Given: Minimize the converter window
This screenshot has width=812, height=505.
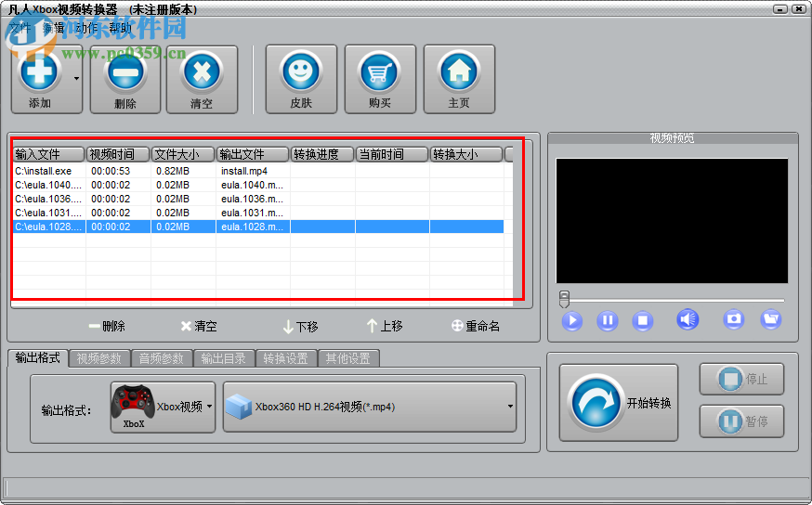Looking at the screenshot, I should coord(780,9).
